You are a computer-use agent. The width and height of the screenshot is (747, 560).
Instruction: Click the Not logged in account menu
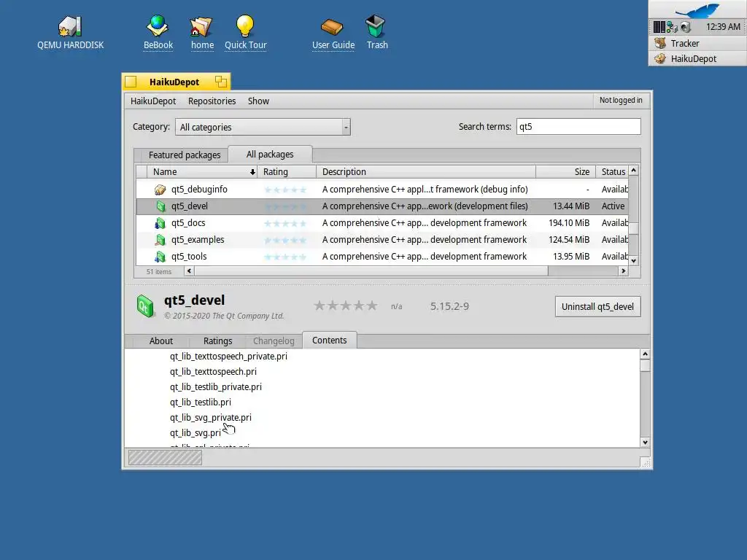tap(621, 100)
